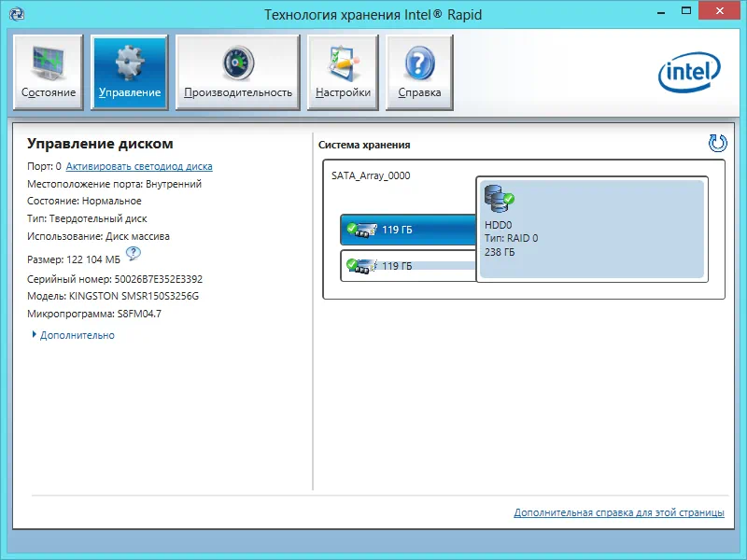Click the serial number 50026B7E352E3392
The height and width of the screenshot is (560, 747).
point(159,279)
